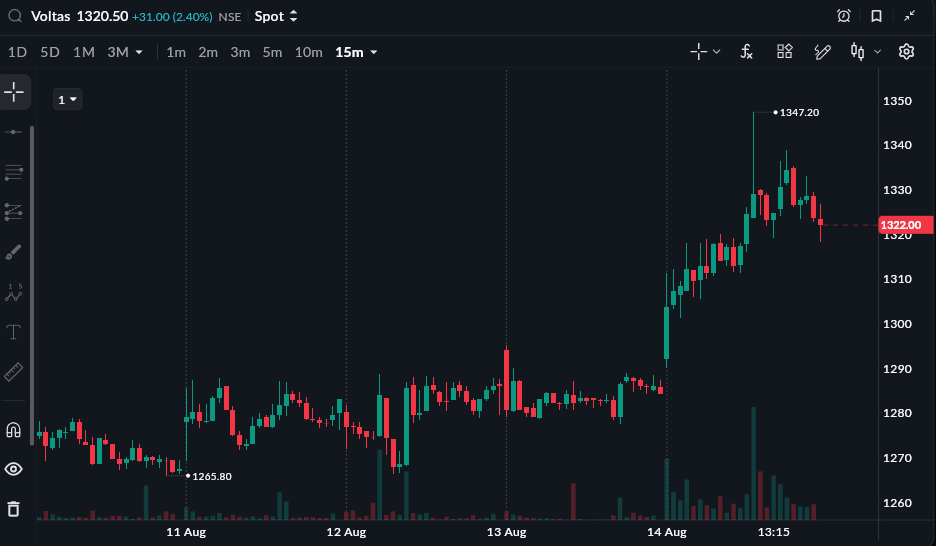Toggle the magnet snap mode
Viewport: 936px width, 546px height.
[13, 430]
